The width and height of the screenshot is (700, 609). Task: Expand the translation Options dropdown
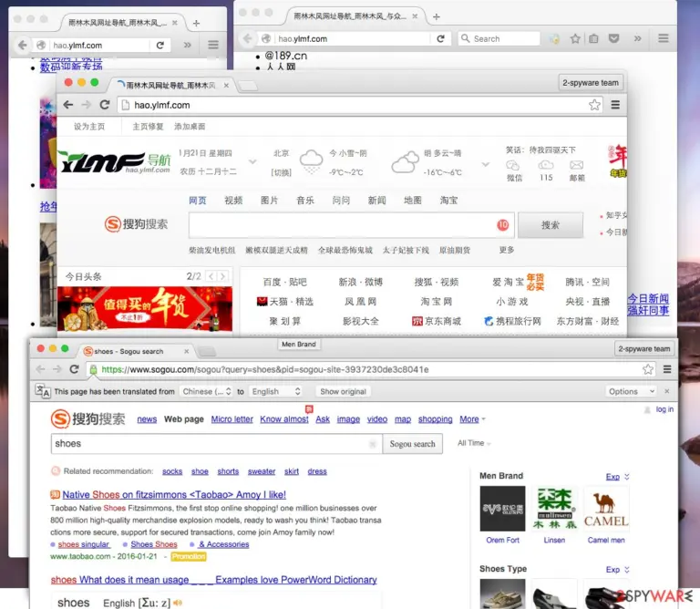[632, 391]
